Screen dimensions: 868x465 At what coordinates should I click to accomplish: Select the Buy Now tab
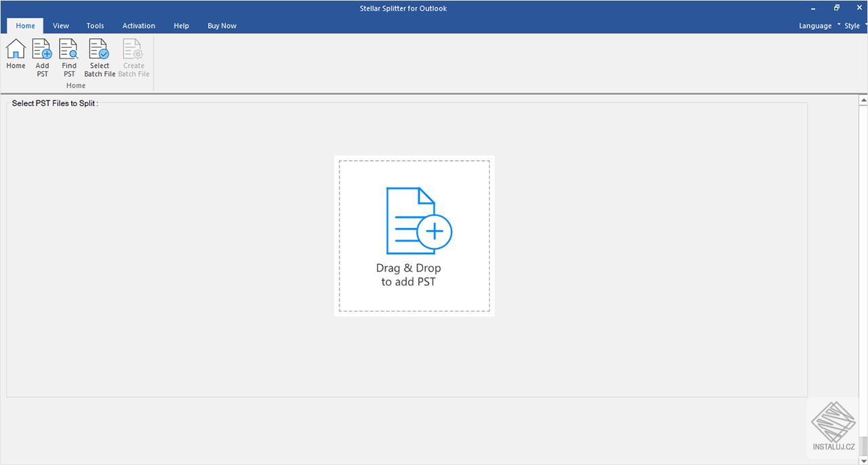tap(222, 26)
